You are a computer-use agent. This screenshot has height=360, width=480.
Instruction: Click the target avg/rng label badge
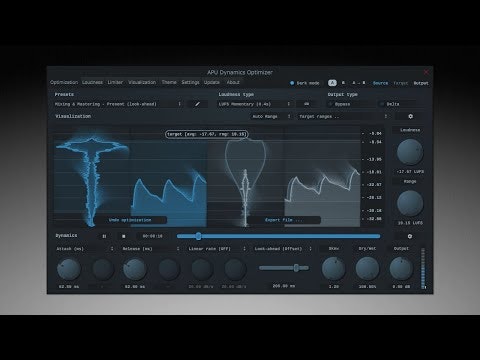(x=207, y=134)
